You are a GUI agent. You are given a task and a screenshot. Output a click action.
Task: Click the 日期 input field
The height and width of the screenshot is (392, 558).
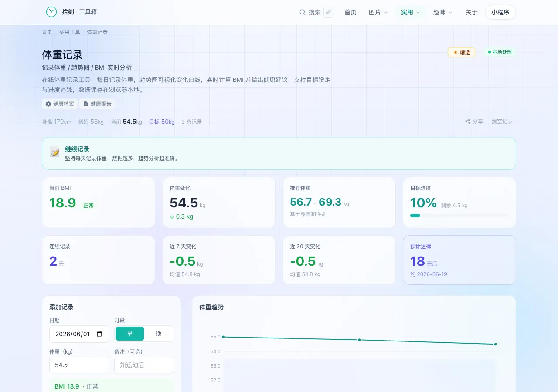[79, 334]
